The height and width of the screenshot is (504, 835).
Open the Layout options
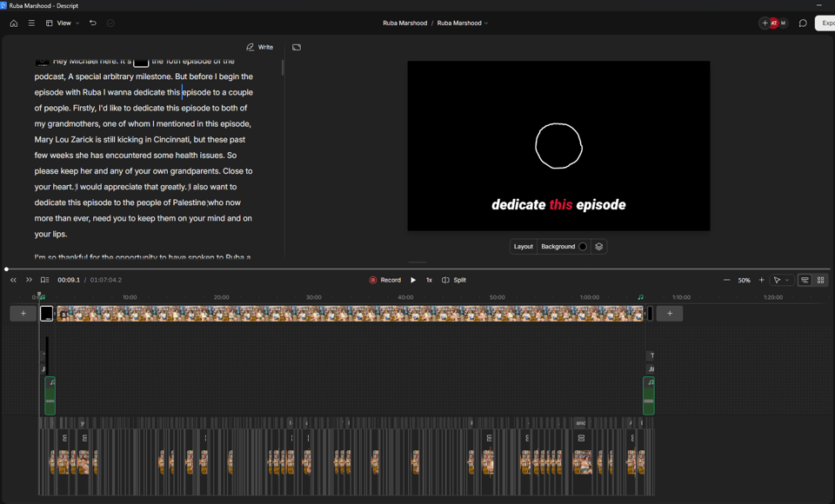tap(523, 247)
